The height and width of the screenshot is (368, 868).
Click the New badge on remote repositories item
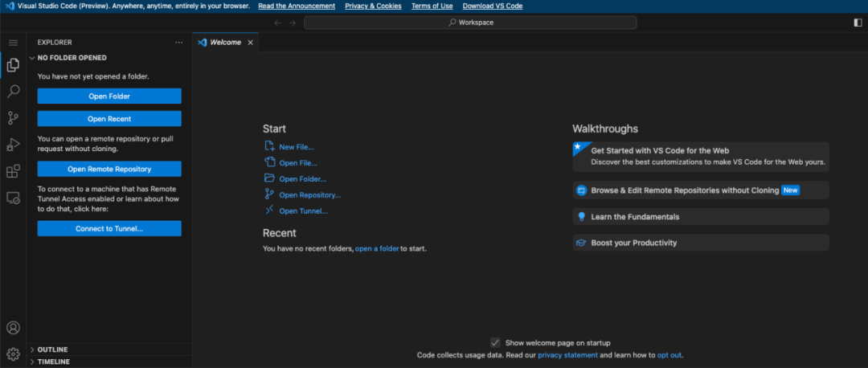click(x=791, y=190)
